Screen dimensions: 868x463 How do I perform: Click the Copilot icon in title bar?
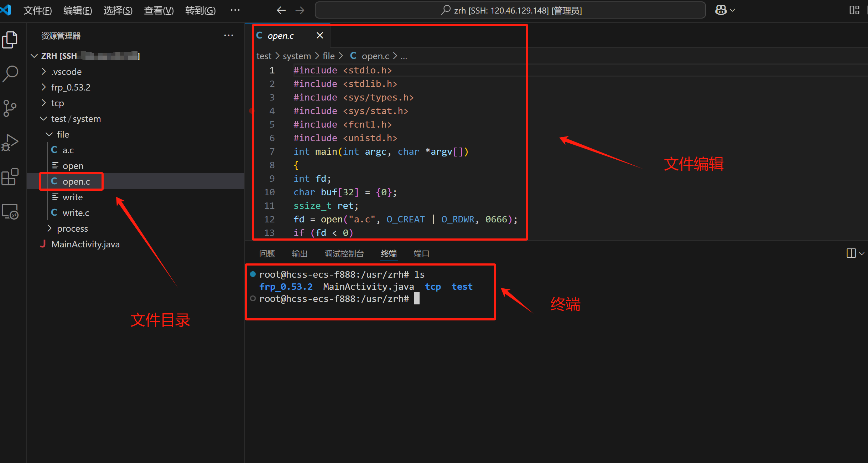pos(721,10)
